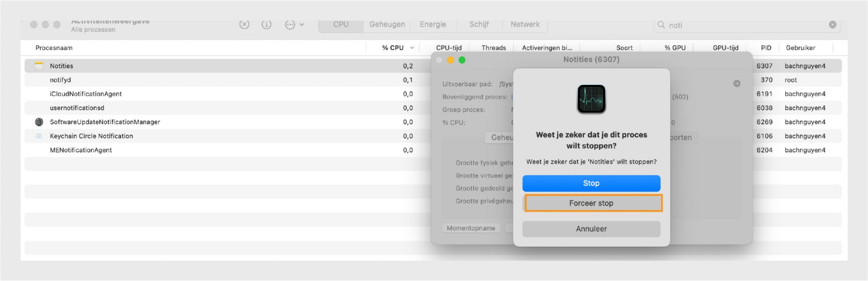Viewport: 868px width, 281px height.
Task: Select the SoftwareUpdateNotificationManager process name
Action: (x=105, y=122)
